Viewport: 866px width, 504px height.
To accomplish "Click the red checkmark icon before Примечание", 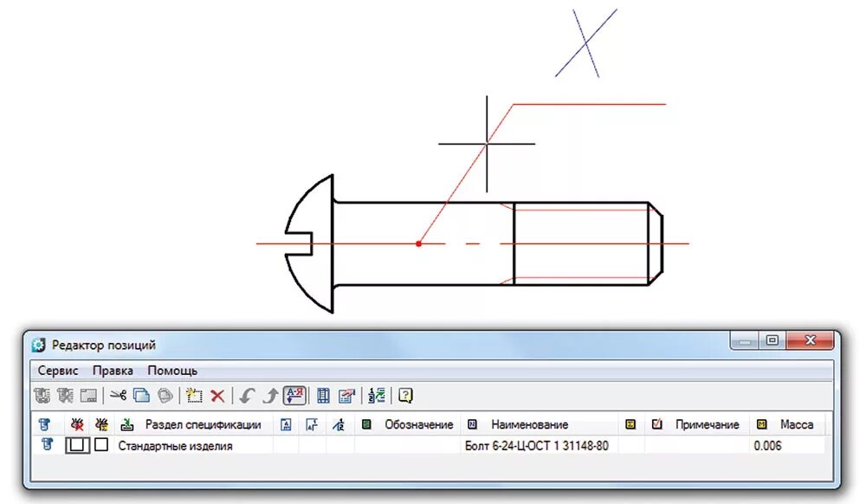I will [x=656, y=424].
